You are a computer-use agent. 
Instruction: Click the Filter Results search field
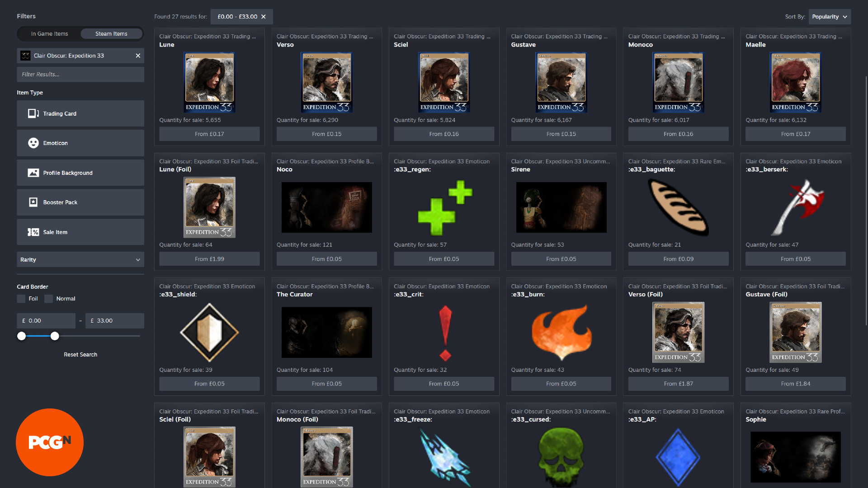tap(80, 75)
